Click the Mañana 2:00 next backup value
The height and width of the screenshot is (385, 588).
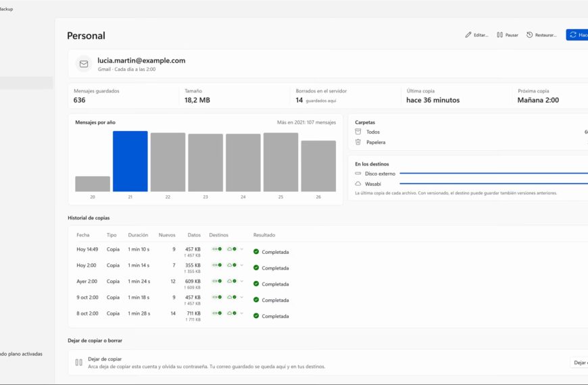(538, 100)
